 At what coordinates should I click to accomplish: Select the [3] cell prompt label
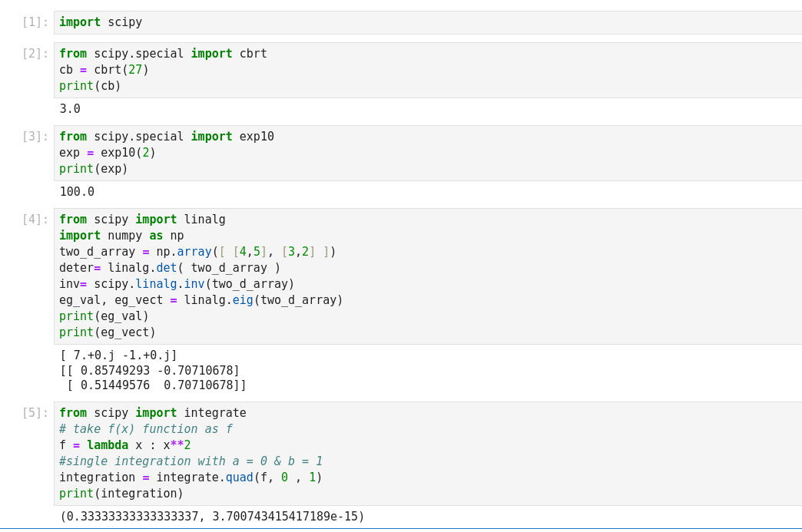pyautogui.click(x=35, y=137)
